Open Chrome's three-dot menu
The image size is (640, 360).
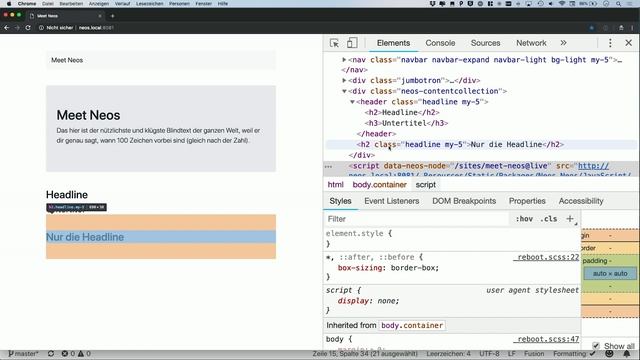[x=632, y=28]
